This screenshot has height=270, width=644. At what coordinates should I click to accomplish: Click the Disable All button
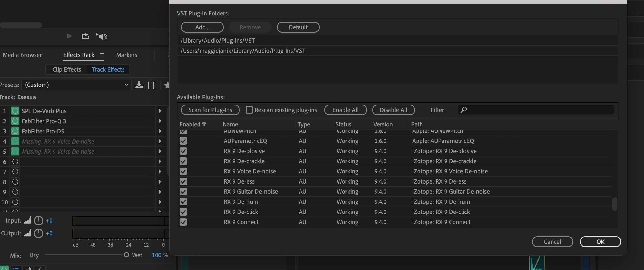click(394, 110)
